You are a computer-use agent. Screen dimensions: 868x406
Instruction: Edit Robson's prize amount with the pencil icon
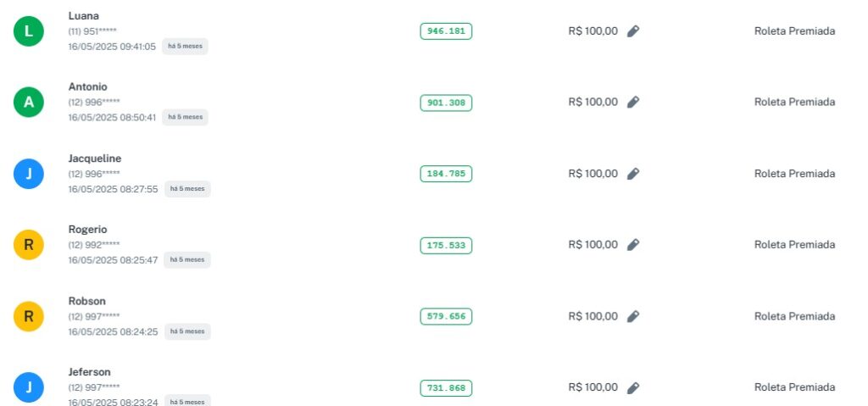coord(633,317)
